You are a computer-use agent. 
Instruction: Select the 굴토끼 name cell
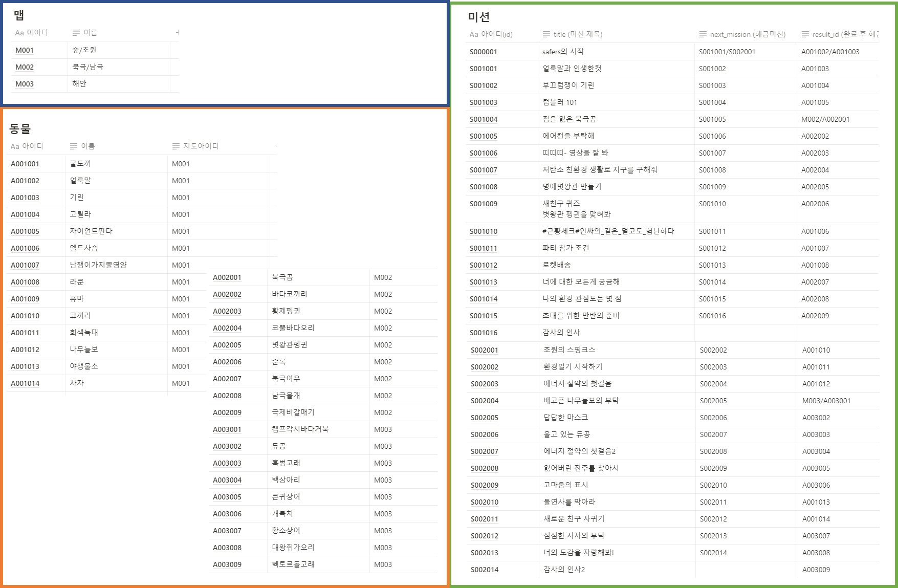[x=116, y=164]
